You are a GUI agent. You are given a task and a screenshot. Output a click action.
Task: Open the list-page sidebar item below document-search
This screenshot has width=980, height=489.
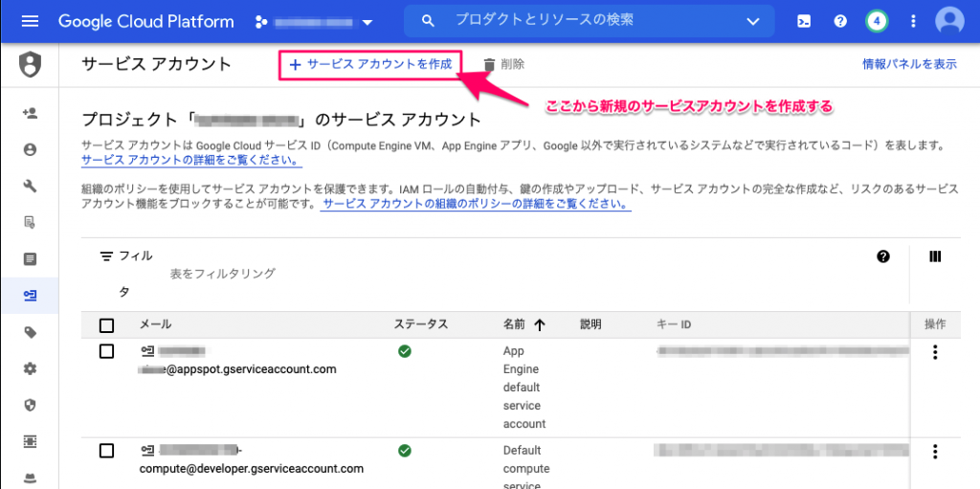pos(30,258)
